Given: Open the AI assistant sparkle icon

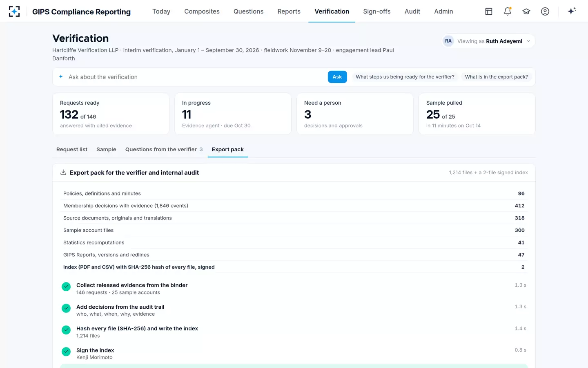Looking at the screenshot, I should 572,11.
